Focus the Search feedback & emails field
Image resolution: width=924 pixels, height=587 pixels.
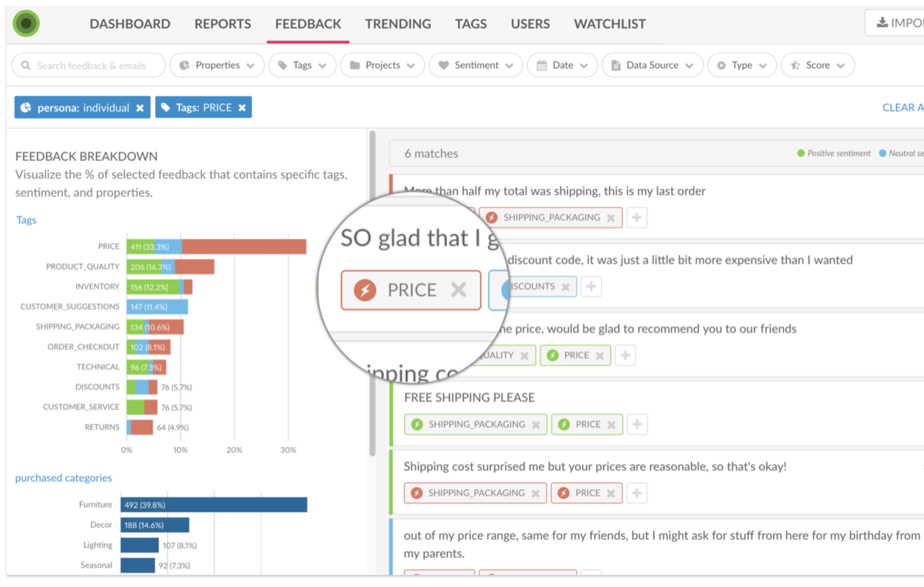click(91, 65)
